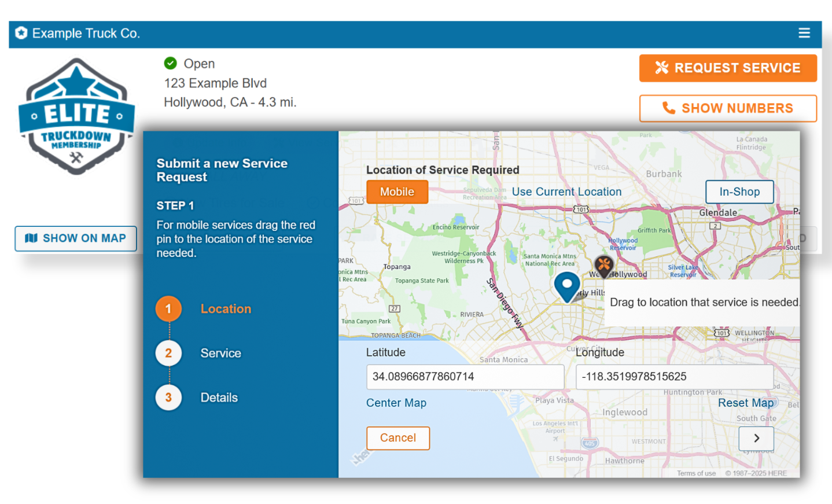Click the green Open status checkmark
832x504 pixels.
[170, 63]
